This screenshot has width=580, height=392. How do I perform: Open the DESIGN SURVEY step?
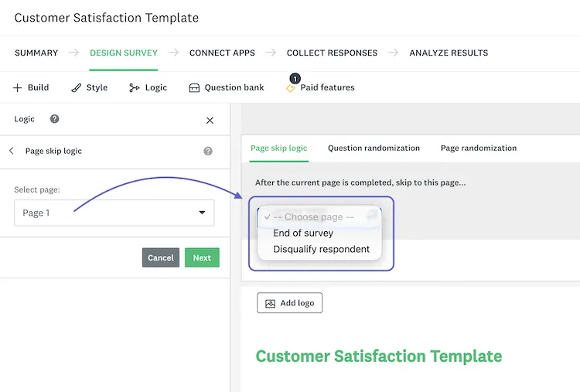tap(124, 53)
